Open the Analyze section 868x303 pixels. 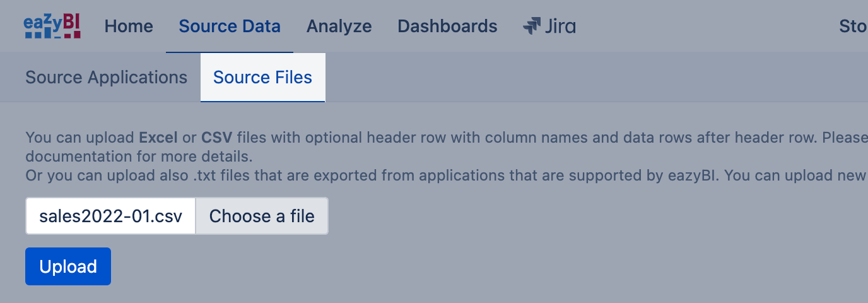coord(339,27)
